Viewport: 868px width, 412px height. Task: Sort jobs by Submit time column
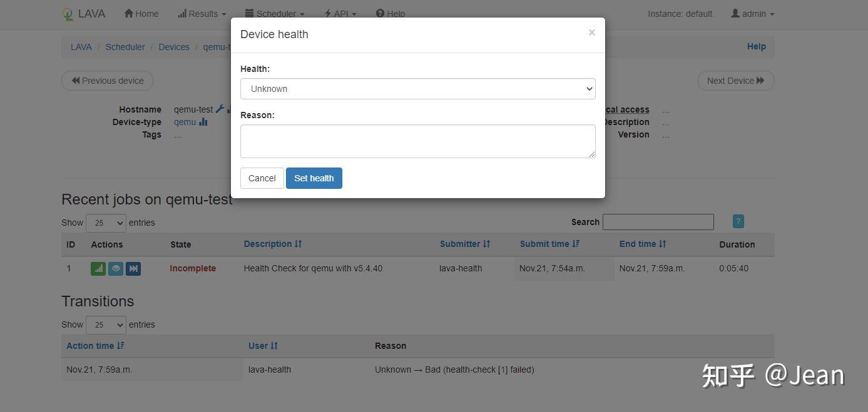click(x=549, y=244)
